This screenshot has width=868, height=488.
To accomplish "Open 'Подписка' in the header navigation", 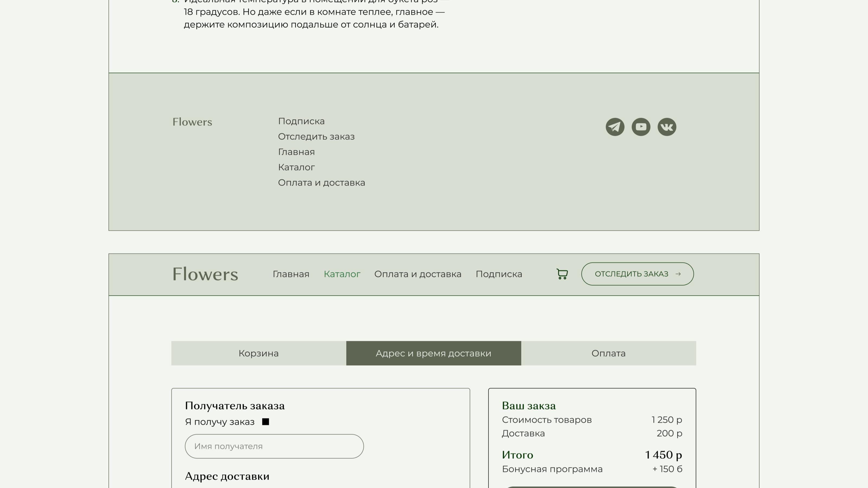I will tap(499, 274).
